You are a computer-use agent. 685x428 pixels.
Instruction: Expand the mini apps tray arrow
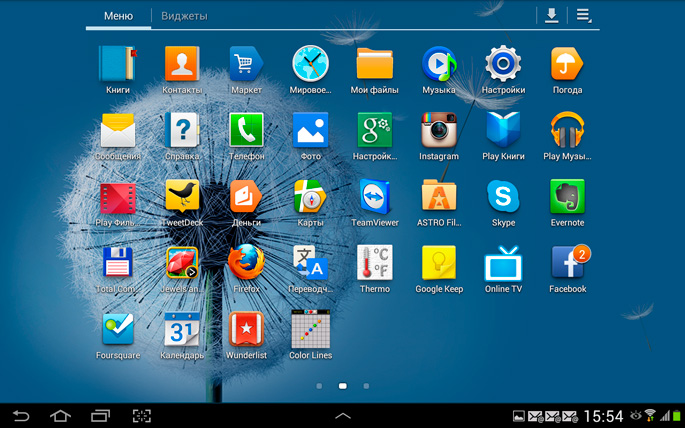click(343, 416)
